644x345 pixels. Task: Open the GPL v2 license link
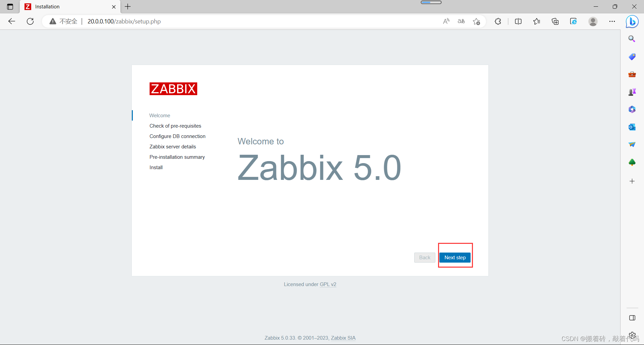(x=328, y=284)
